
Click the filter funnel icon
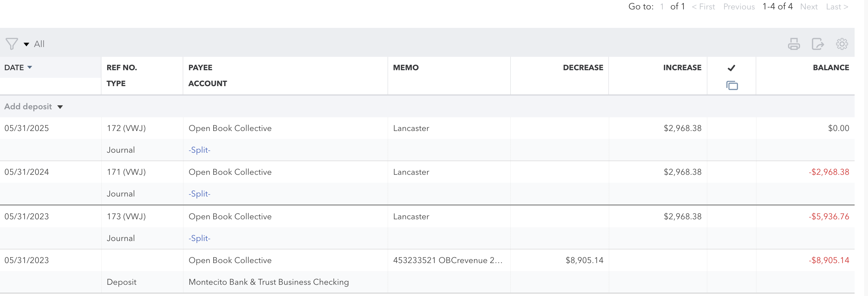12,44
